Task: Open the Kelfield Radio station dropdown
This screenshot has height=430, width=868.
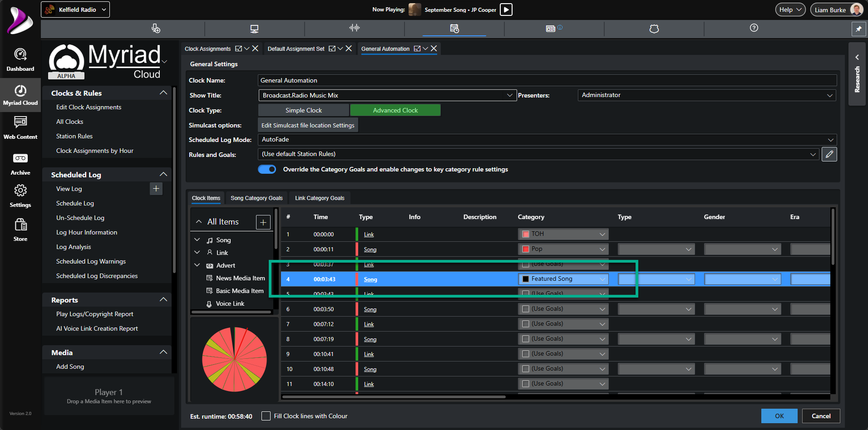Action: click(x=75, y=10)
